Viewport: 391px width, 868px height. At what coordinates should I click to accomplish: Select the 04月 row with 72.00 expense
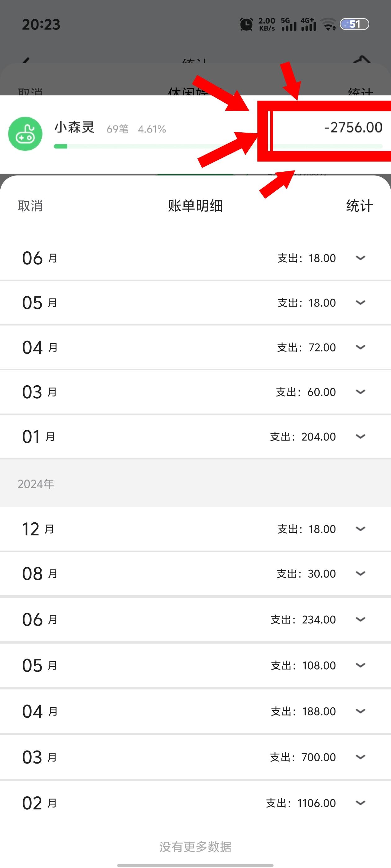click(195, 348)
